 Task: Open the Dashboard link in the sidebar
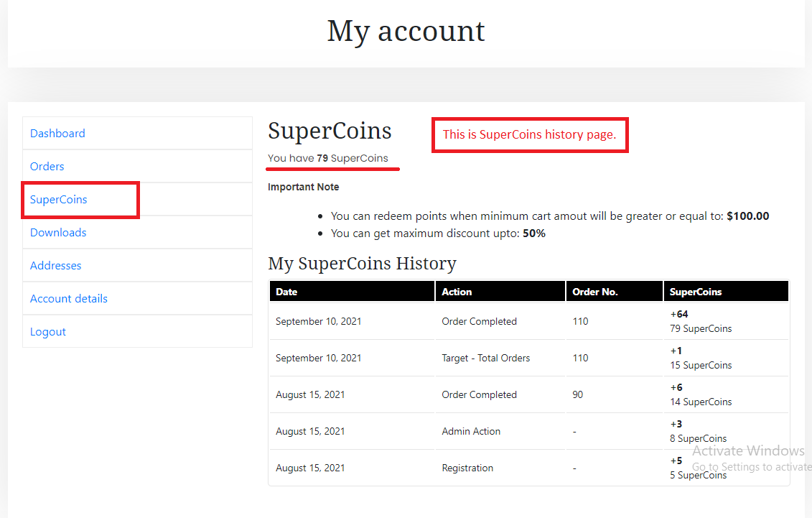[57, 134]
